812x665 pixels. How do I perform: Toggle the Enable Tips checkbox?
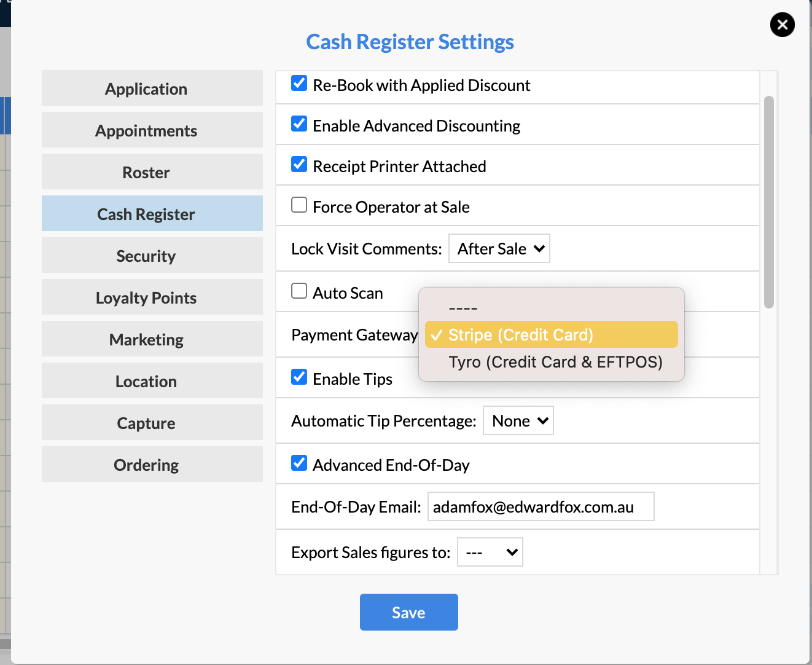[x=299, y=377]
